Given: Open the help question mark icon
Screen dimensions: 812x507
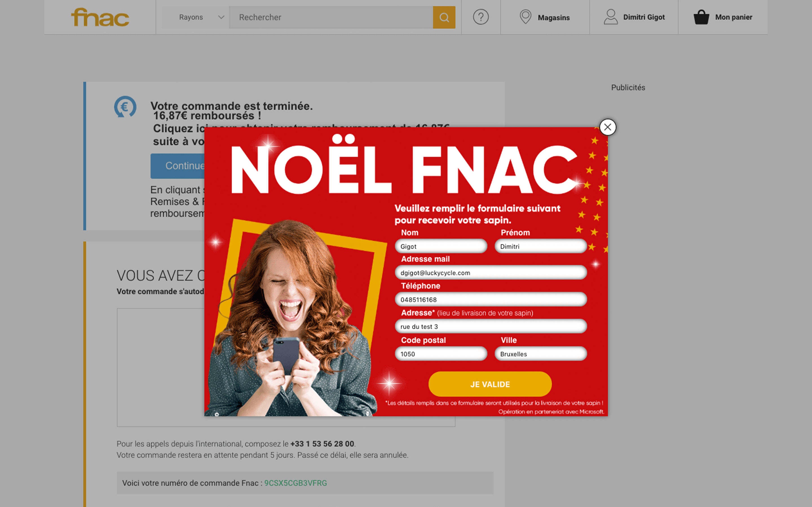Looking at the screenshot, I should pos(481,17).
